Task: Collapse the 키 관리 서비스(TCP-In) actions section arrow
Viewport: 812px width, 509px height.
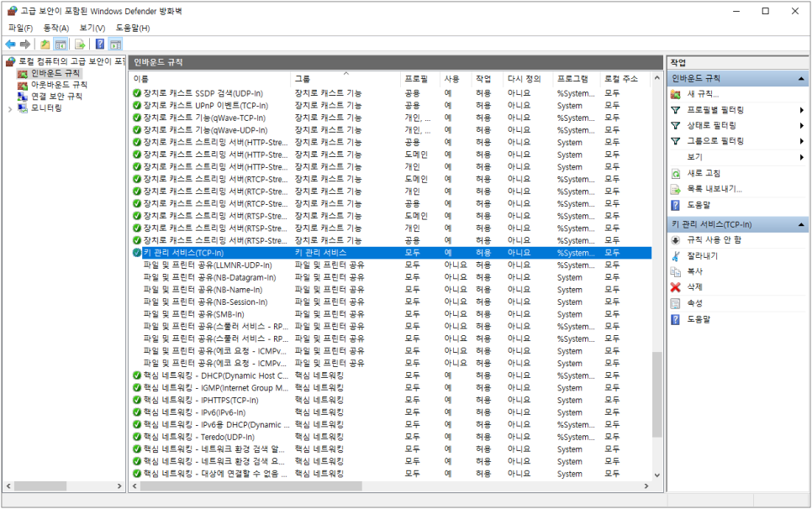Action: point(801,224)
